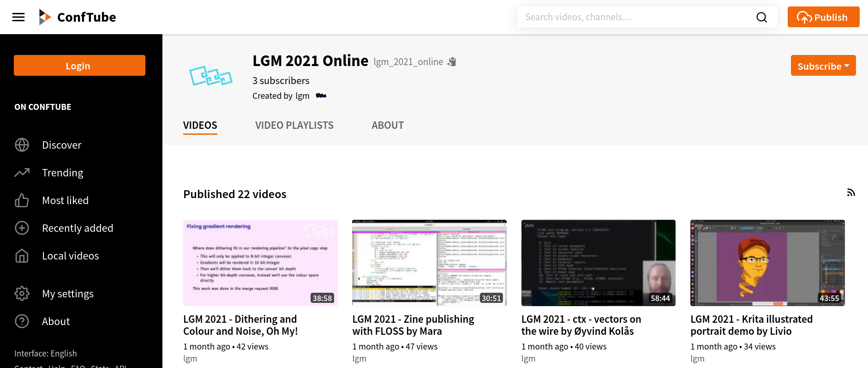Open the RSS feed icon

point(851,193)
